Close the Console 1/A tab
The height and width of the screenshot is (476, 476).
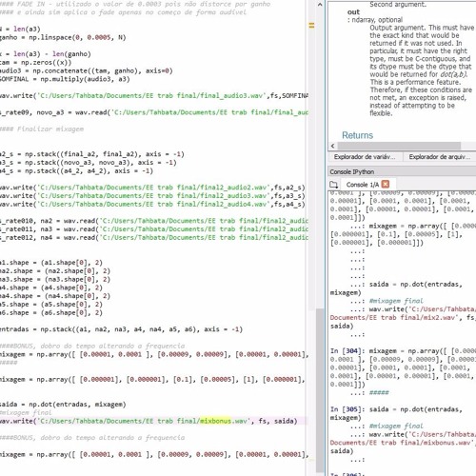pyautogui.click(x=386, y=184)
